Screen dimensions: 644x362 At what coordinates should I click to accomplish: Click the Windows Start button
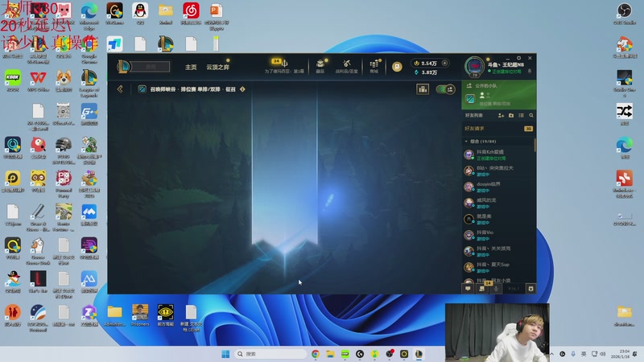click(x=225, y=354)
